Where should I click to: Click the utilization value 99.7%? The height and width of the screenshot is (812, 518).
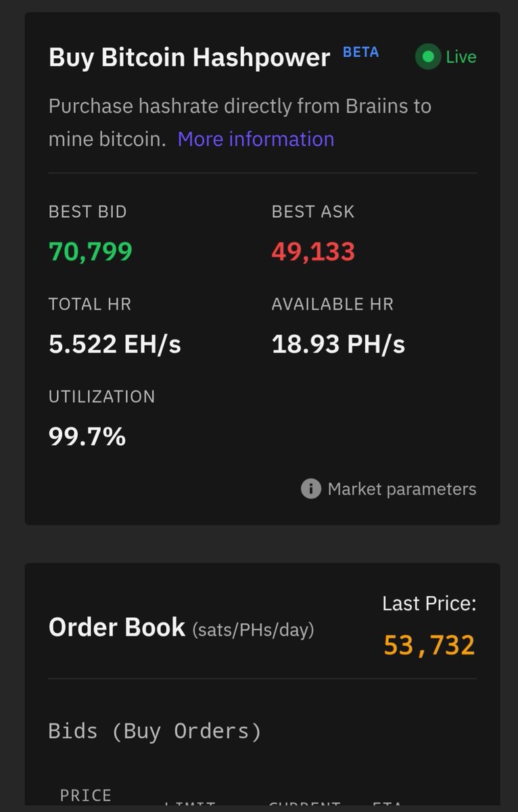coord(87,436)
